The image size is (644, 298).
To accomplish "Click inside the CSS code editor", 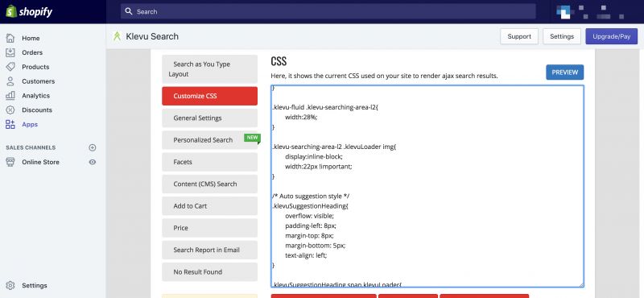I will (427, 186).
